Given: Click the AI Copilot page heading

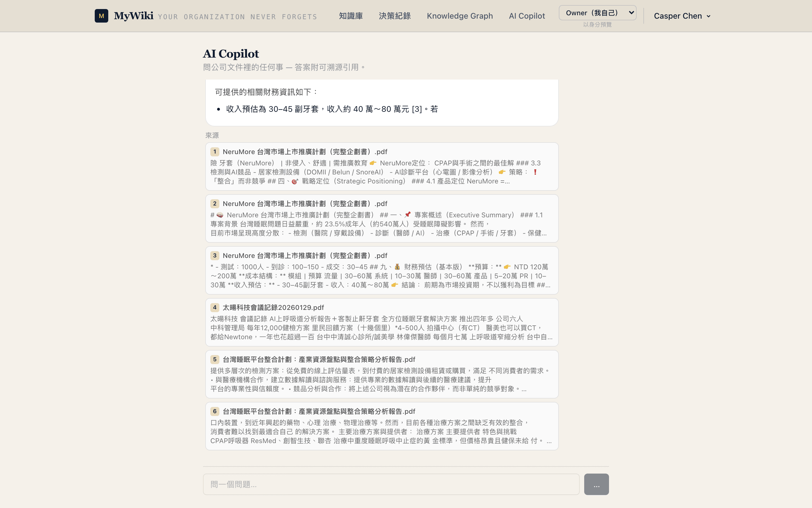Looking at the screenshot, I should pos(231,54).
